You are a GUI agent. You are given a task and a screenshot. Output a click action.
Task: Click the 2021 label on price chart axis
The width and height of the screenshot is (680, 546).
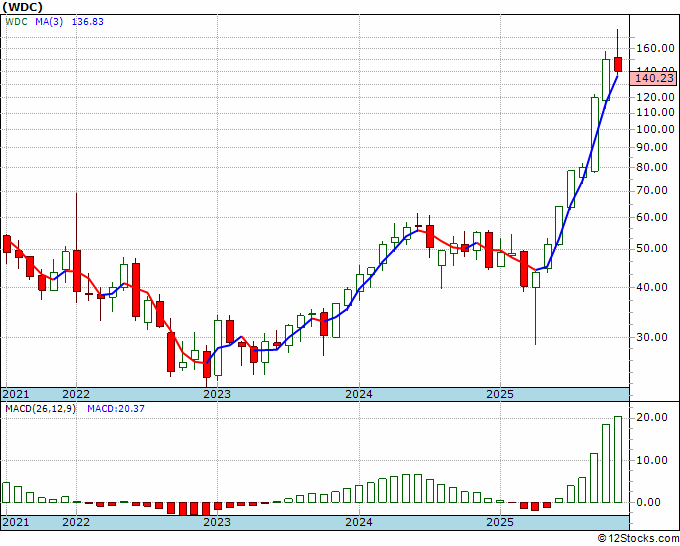click(x=16, y=394)
